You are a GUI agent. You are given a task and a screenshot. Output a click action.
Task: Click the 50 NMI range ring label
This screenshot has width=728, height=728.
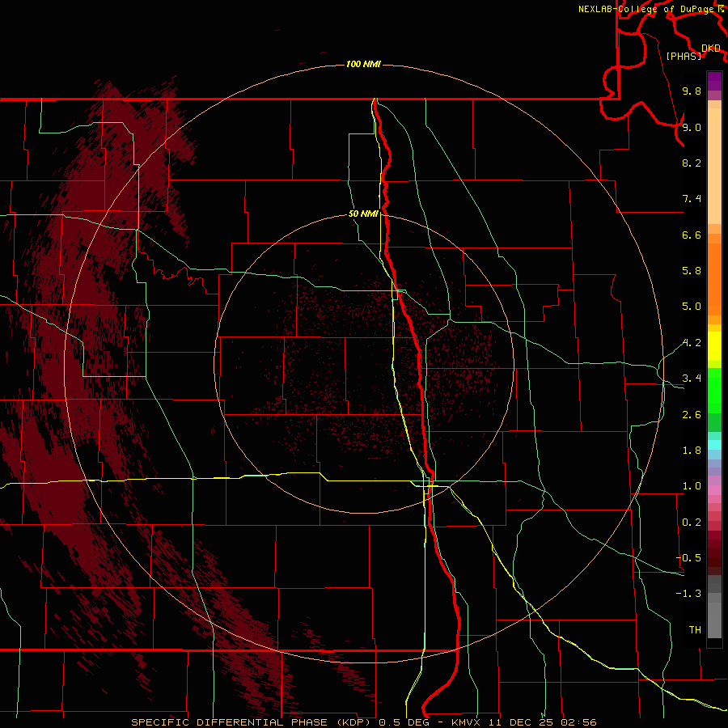click(x=363, y=214)
